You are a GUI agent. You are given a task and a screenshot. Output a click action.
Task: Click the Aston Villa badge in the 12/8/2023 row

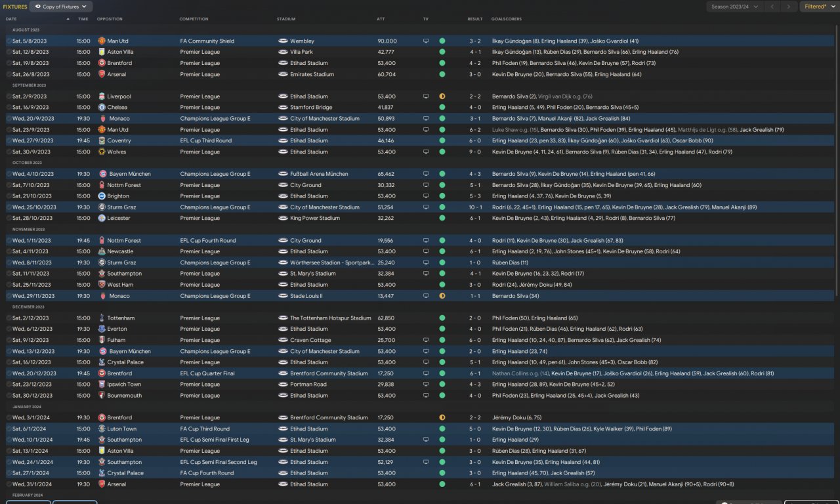click(102, 52)
